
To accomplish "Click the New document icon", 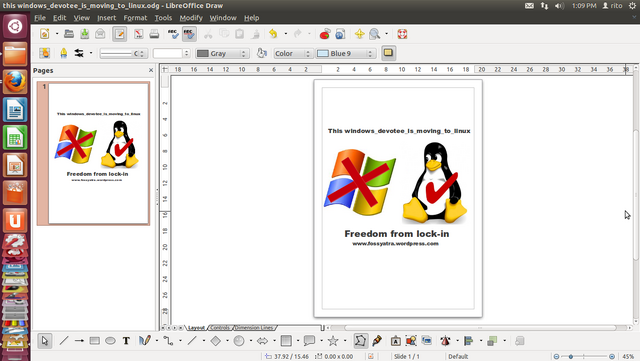I will pyautogui.click(x=44, y=34).
